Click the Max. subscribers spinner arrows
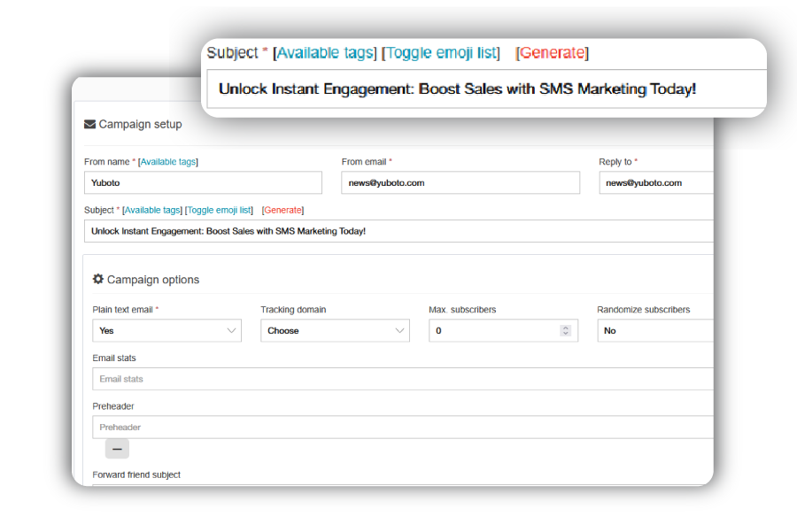Image resolution: width=797 pixels, height=532 pixels. point(566,331)
